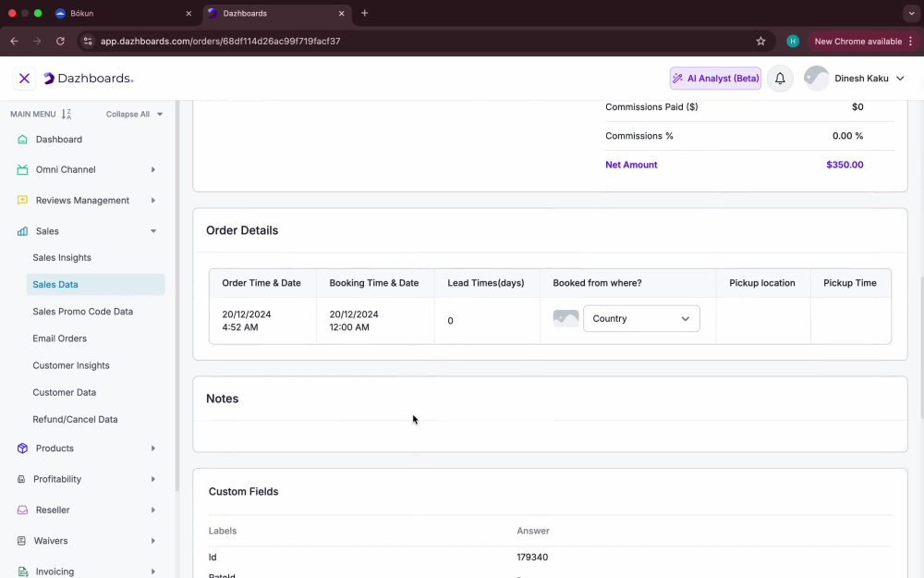This screenshot has height=578, width=924.
Task: Click the Id answer value 179340
Action: 532,558
